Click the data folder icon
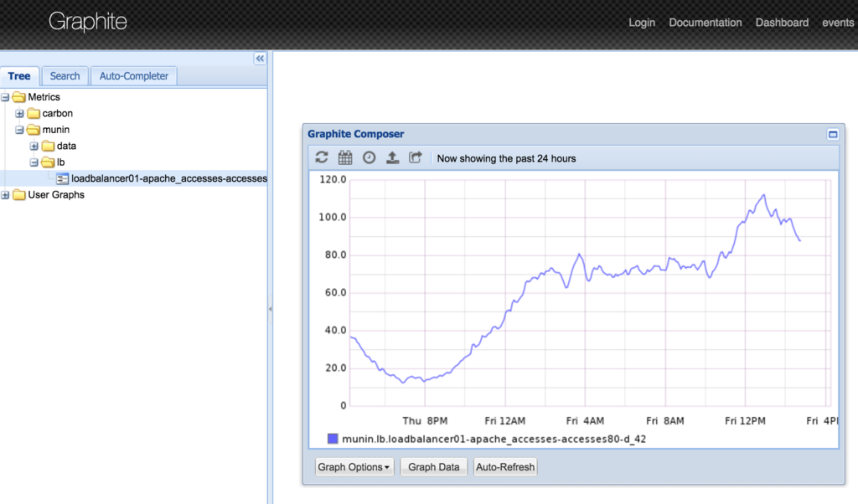858x504 pixels. [48, 146]
